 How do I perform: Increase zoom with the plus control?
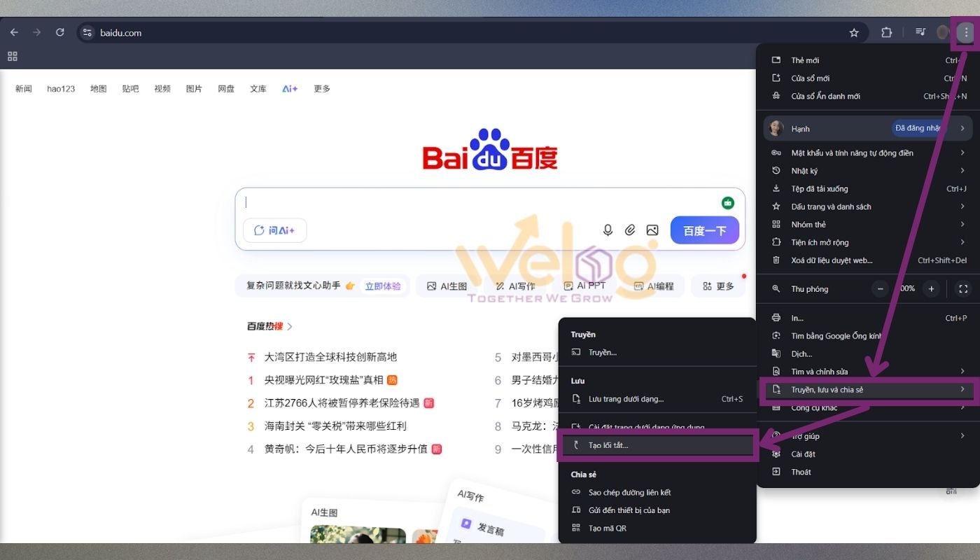tap(931, 288)
